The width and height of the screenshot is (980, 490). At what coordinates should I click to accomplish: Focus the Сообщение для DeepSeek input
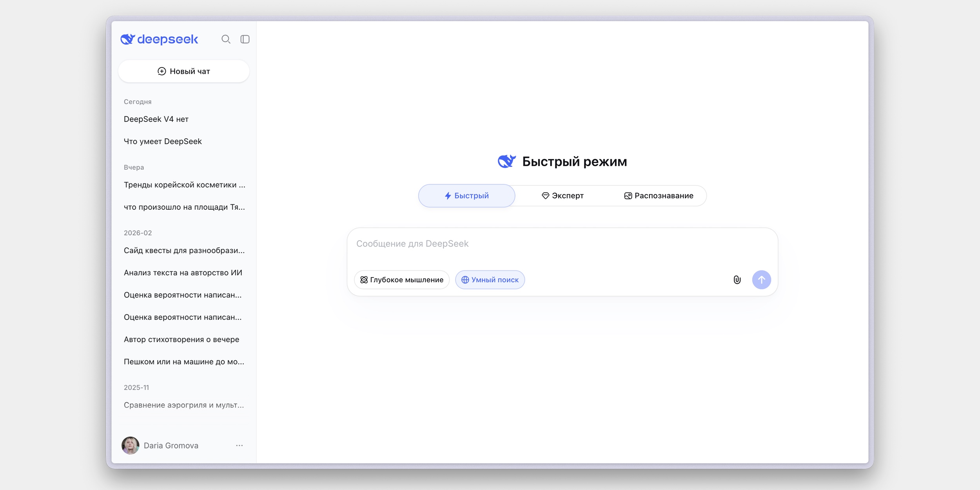562,244
